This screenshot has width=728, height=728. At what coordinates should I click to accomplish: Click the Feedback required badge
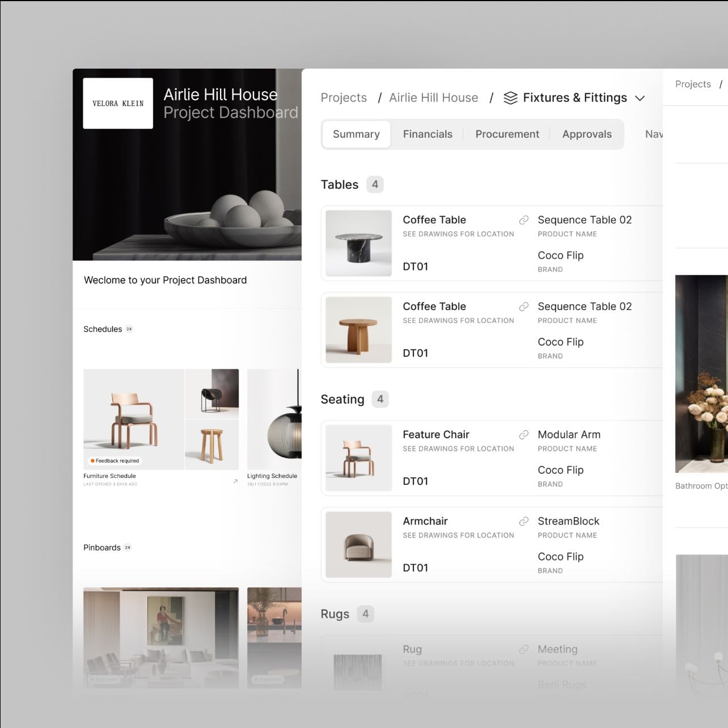pos(115,461)
